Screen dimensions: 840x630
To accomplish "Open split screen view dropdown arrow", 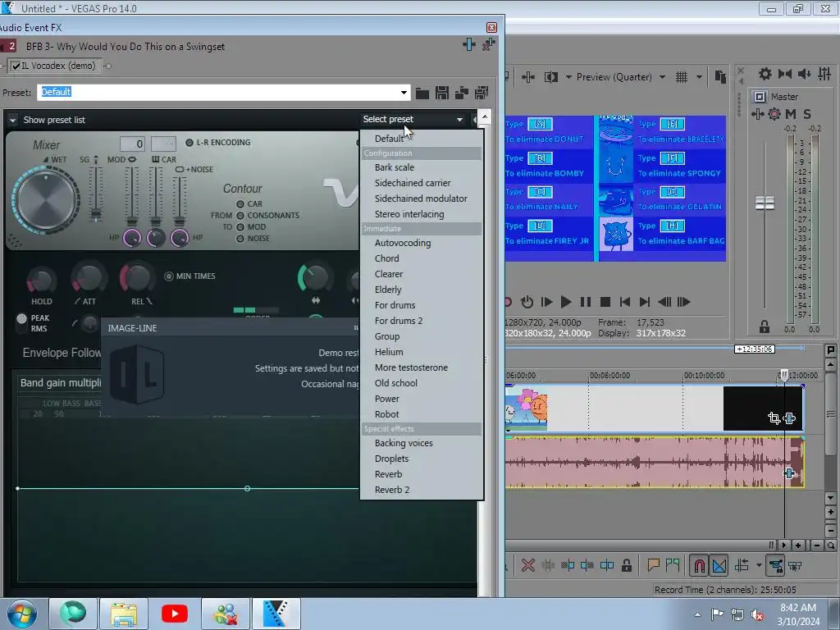I will click(x=568, y=77).
